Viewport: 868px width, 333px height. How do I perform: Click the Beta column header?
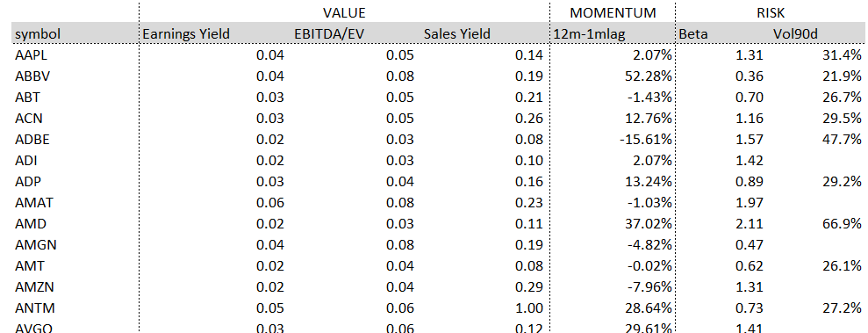[693, 34]
